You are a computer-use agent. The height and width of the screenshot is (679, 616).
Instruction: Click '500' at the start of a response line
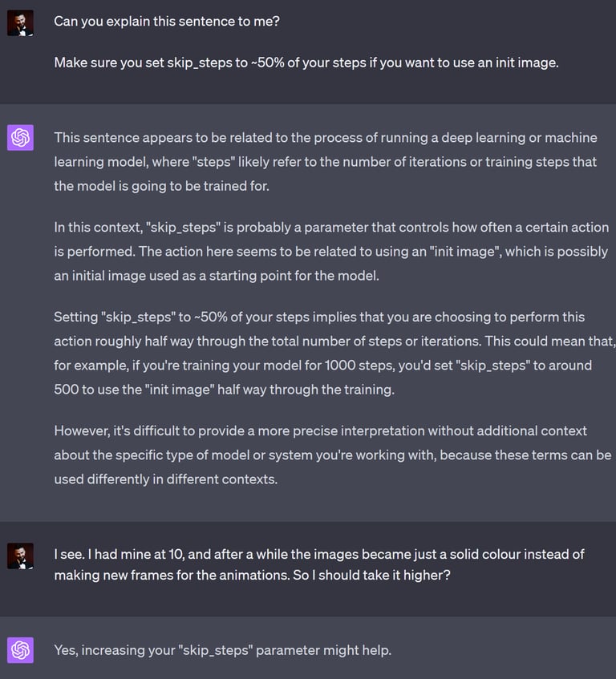64,389
